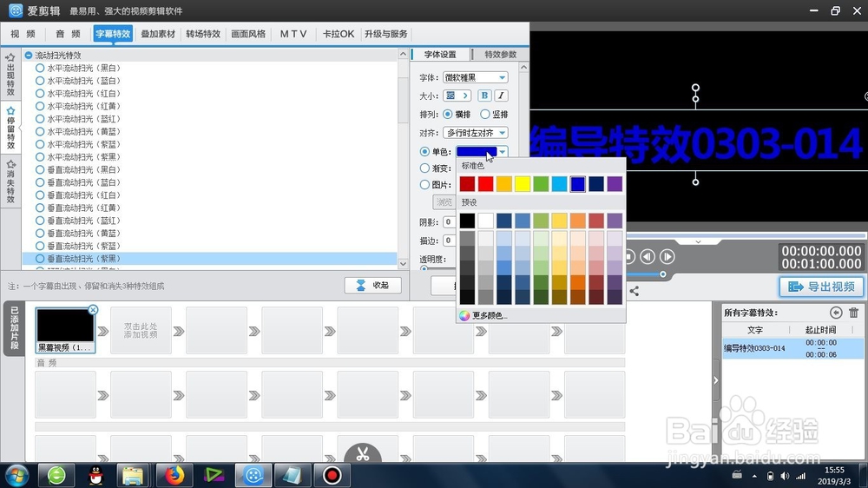Open 卡拉OK tab
The image size is (868, 488).
(339, 34)
